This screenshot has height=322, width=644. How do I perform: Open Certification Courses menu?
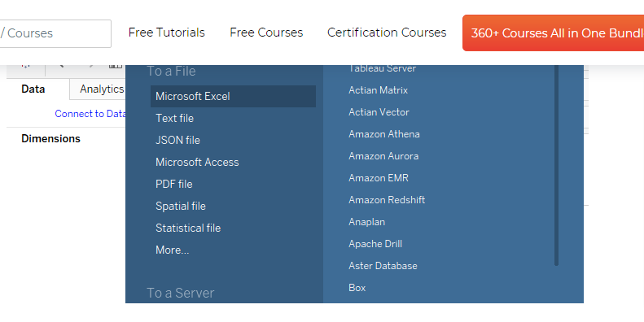[387, 33]
